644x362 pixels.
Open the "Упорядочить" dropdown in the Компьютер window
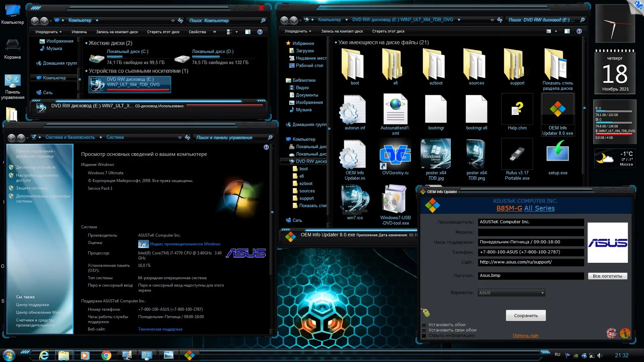[x=48, y=32]
